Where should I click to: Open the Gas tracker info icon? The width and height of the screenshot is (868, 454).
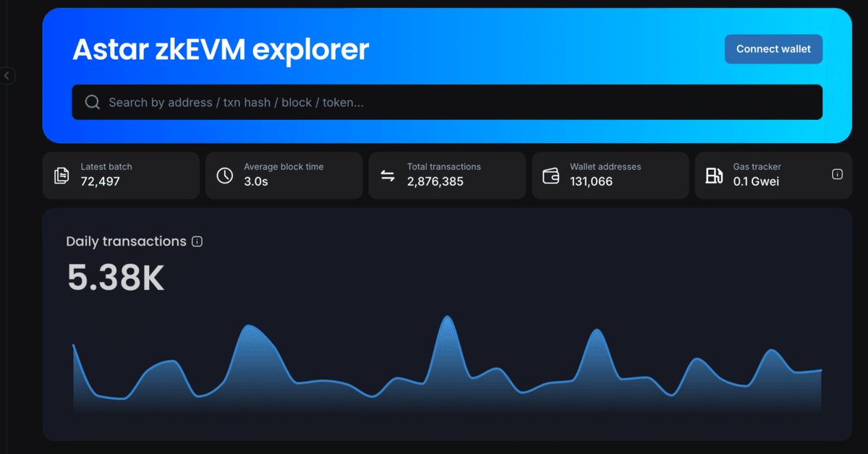(837, 174)
